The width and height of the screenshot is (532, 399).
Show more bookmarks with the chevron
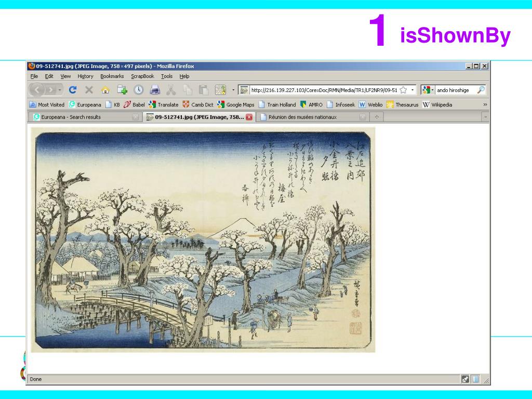click(x=485, y=104)
